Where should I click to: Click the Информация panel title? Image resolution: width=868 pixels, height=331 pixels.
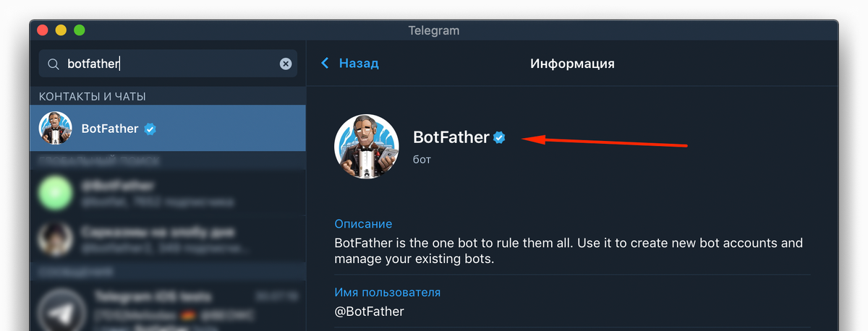(x=572, y=64)
